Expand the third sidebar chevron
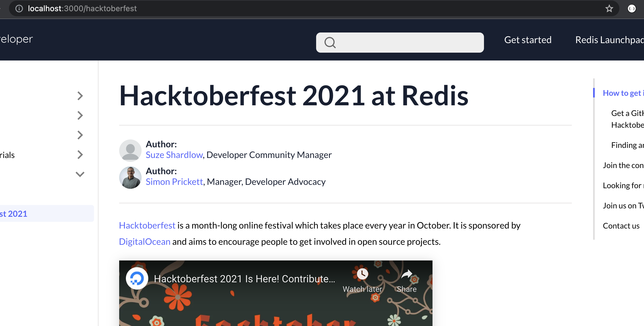The width and height of the screenshot is (644, 326). point(80,135)
